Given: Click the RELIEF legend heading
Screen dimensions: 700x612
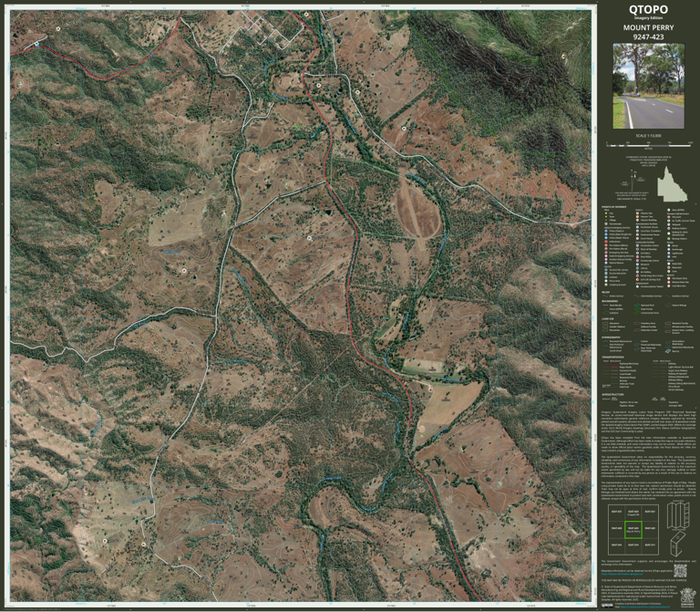Looking at the screenshot, I should [x=606, y=292].
